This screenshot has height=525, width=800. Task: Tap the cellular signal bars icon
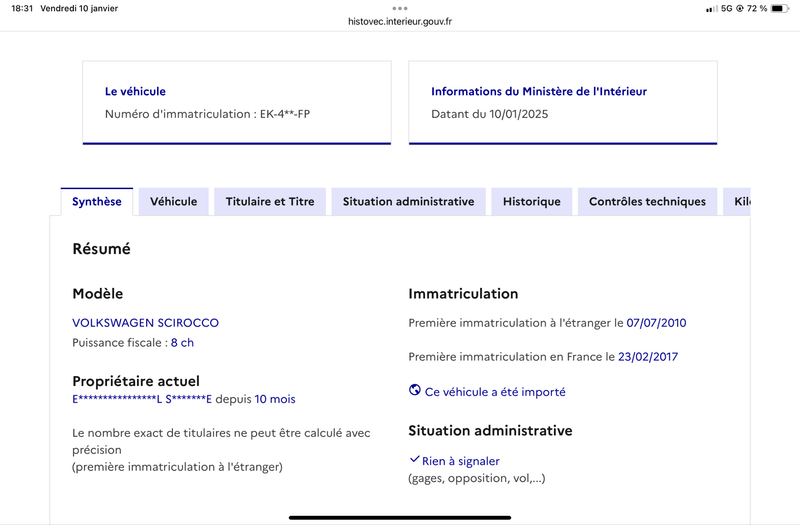(x=711, y=9)
